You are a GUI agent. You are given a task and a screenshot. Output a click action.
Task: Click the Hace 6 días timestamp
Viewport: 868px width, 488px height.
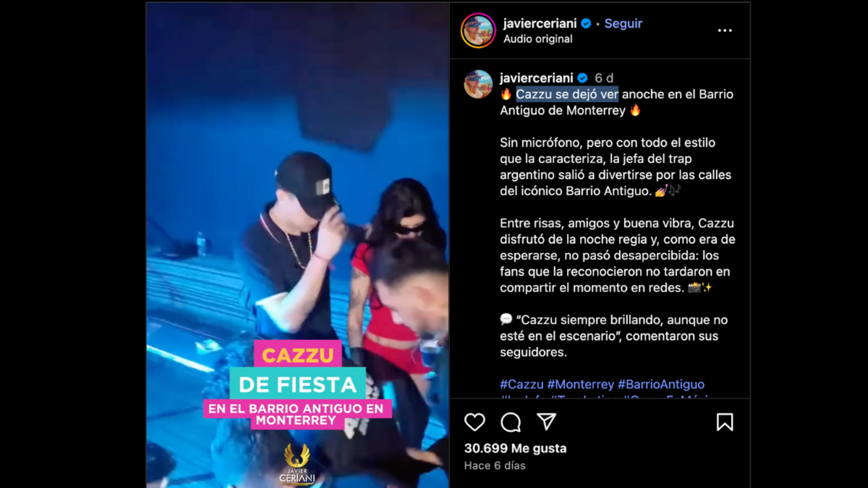coord(495,466)
